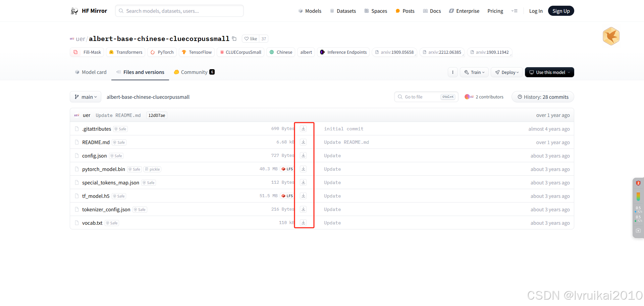Viewport: 644px width, 306px height.
Task: Like the model with the heart button
Action: point(251,39)
